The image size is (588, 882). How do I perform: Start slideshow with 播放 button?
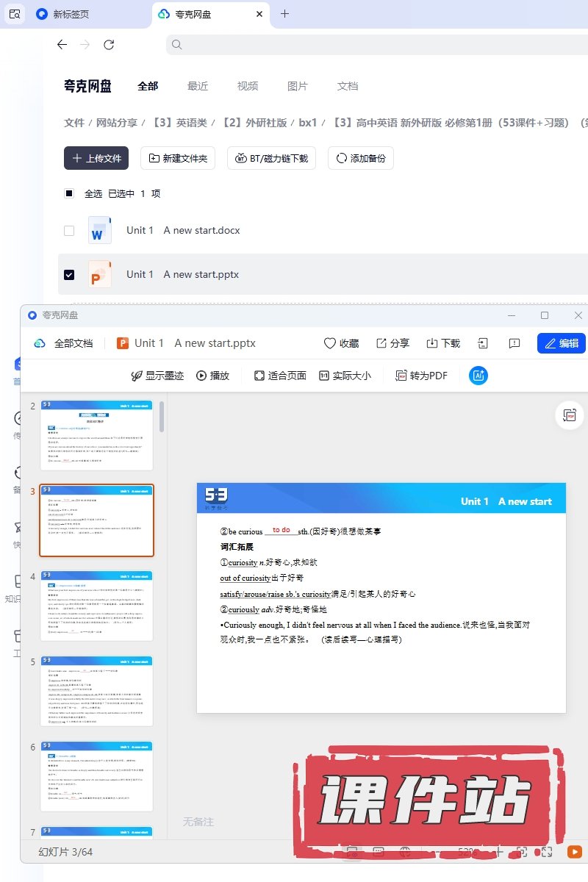pos(212,376)
